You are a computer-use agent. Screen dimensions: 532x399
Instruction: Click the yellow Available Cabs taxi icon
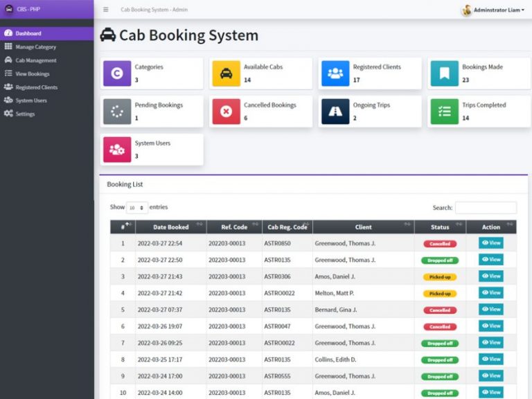226,73
